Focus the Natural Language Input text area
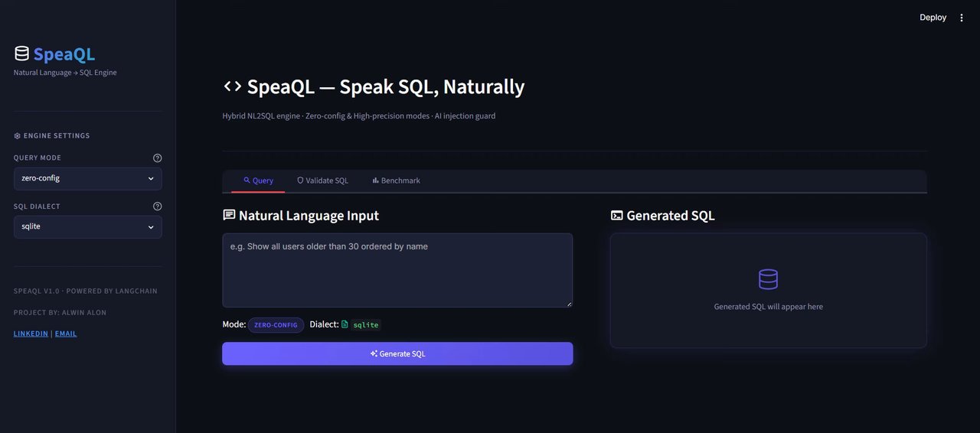 [x=397, y=270]
